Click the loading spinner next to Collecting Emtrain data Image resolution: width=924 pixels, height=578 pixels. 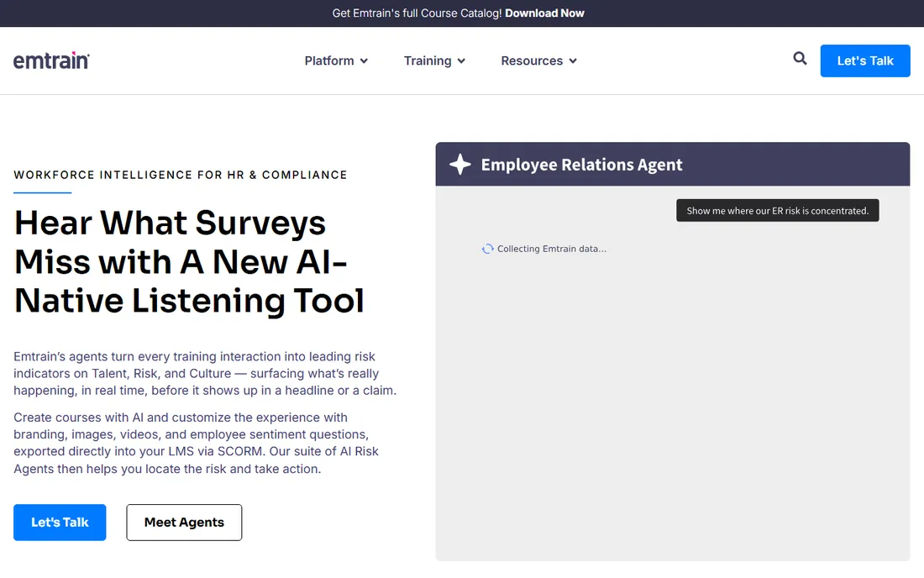coord(487,249)
